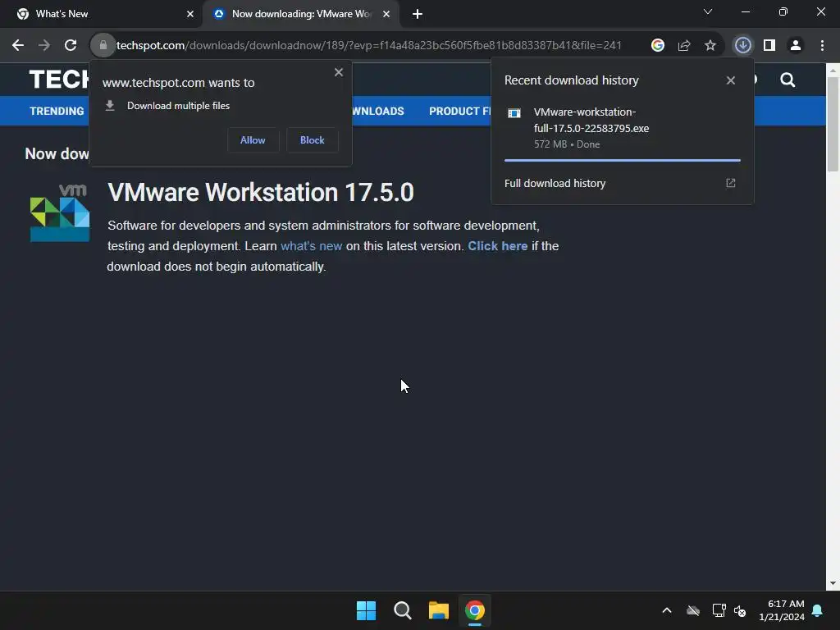Reload the TechSpot download page
Viewport: 840px width, 630px height.
coord(71,46)
